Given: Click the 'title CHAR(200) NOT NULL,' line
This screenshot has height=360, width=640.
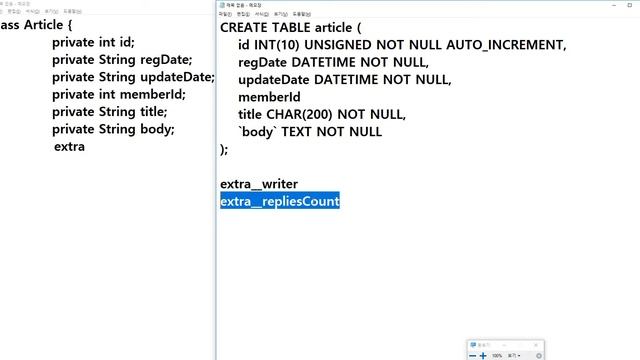Looking at the screenshot, I should pos(322,114).
